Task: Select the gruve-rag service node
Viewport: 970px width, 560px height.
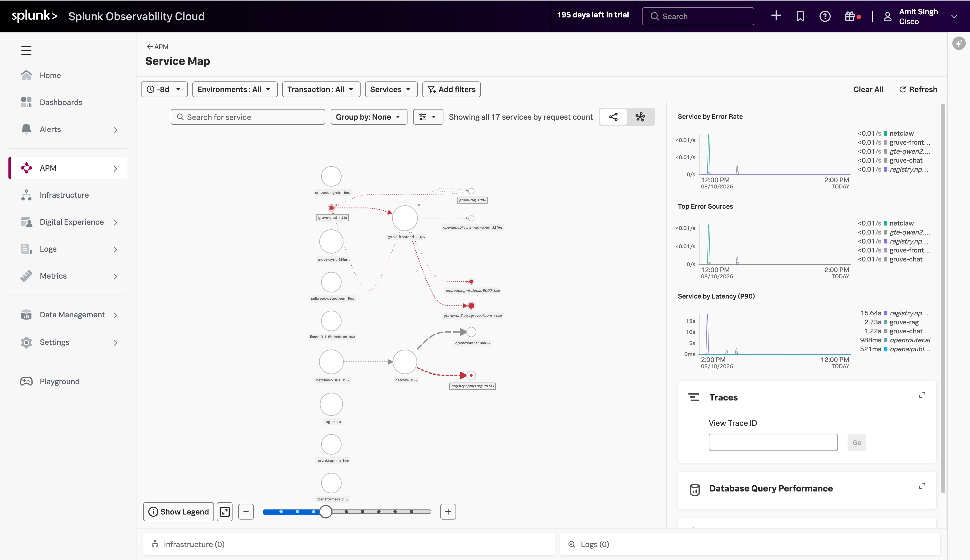Action: 471,191
